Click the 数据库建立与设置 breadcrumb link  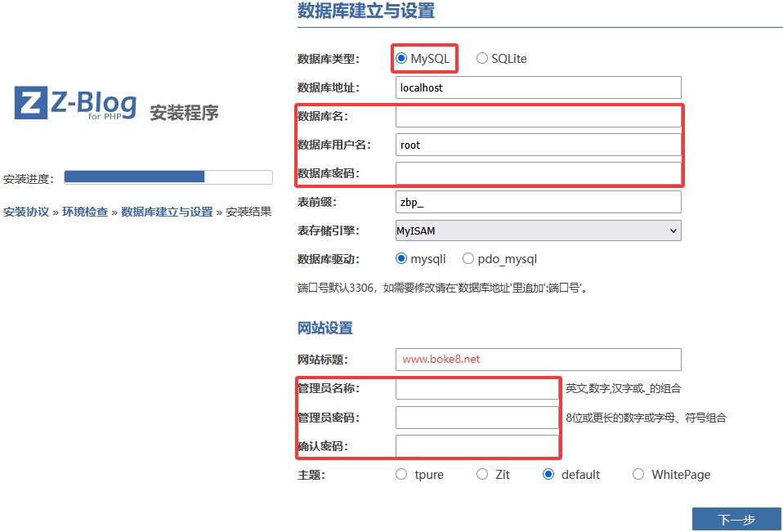pyautogui.click(x=167, y=212)
